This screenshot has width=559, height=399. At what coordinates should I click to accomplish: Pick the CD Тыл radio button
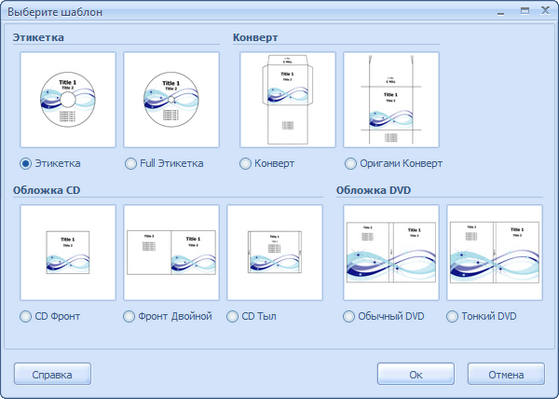(x=232, y=316)
